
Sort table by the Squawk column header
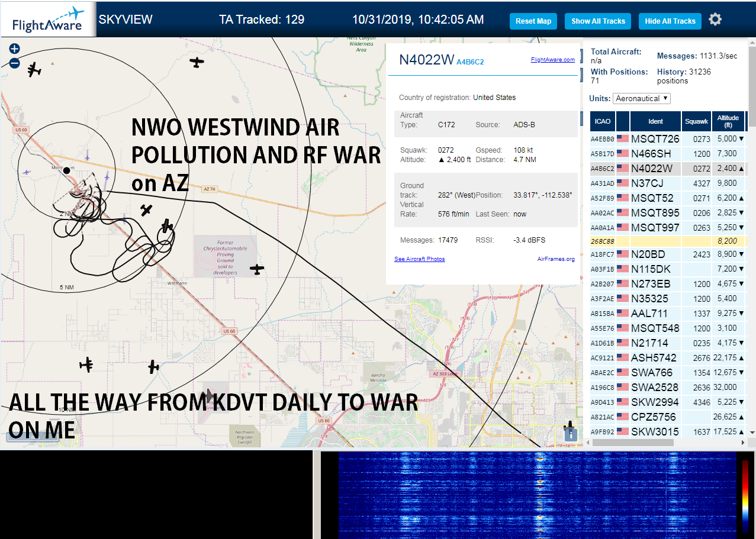(696, 121)
